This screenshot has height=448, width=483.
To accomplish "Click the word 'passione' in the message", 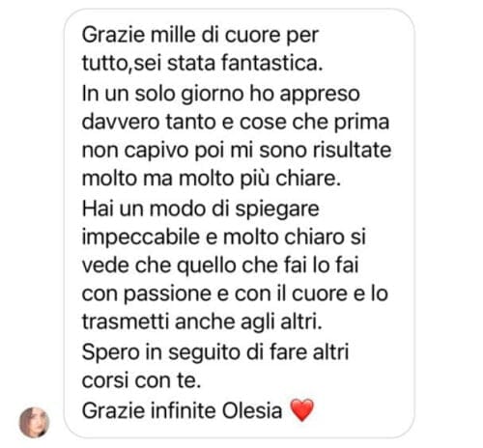I will point(167,294).
